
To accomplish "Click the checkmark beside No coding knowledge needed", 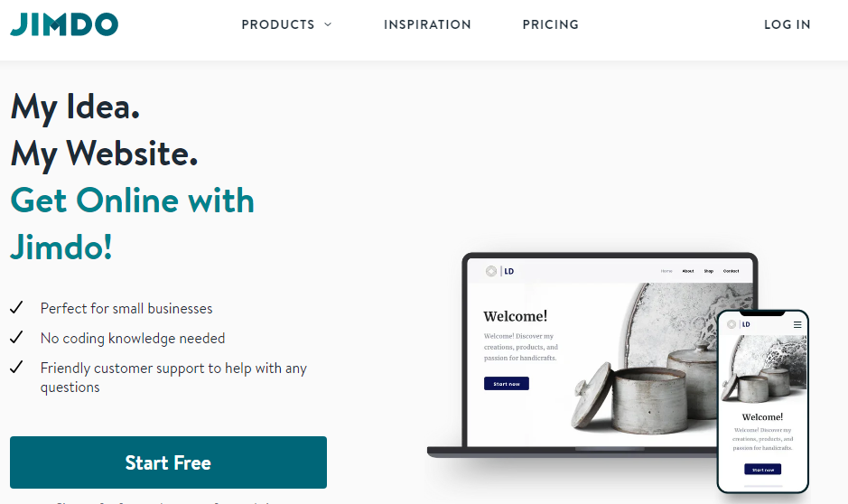I will [x=16, y=338].
